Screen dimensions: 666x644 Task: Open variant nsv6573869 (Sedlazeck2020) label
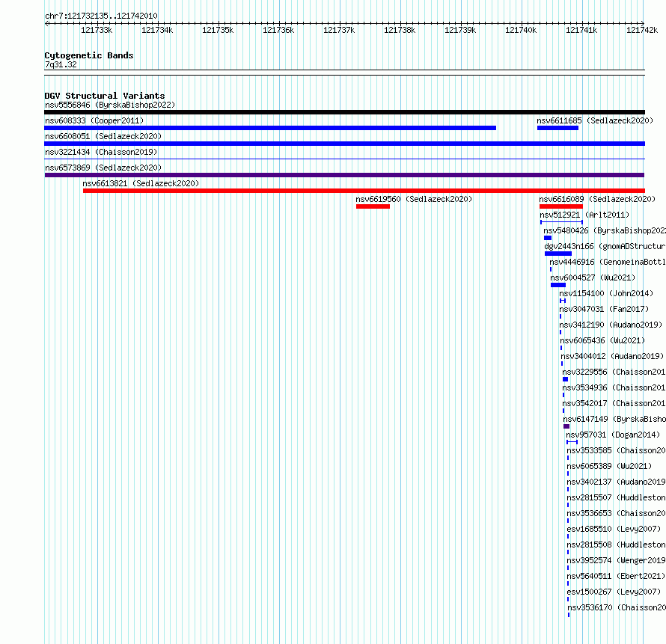103,168
